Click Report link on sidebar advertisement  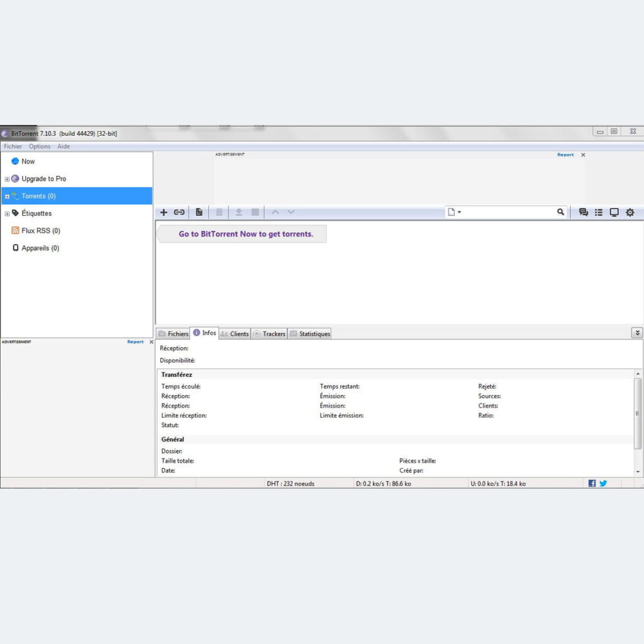[x=135, y=341]
